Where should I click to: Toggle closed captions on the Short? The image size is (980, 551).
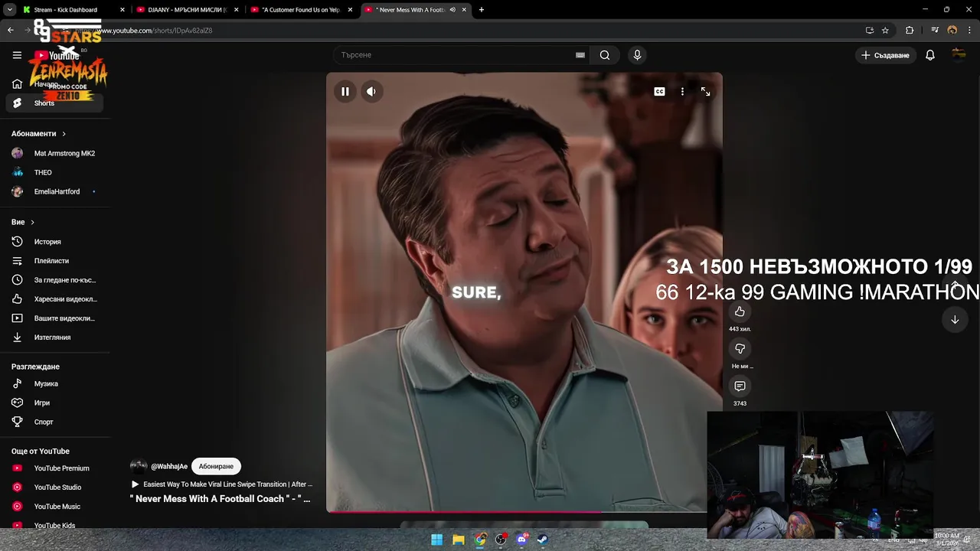click(x=659, y=92)
